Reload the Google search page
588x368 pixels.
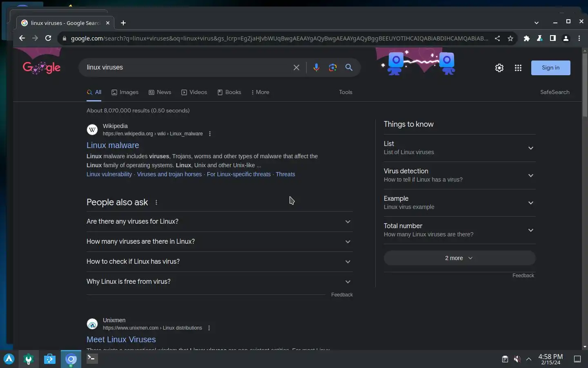(x=48, y=38)
